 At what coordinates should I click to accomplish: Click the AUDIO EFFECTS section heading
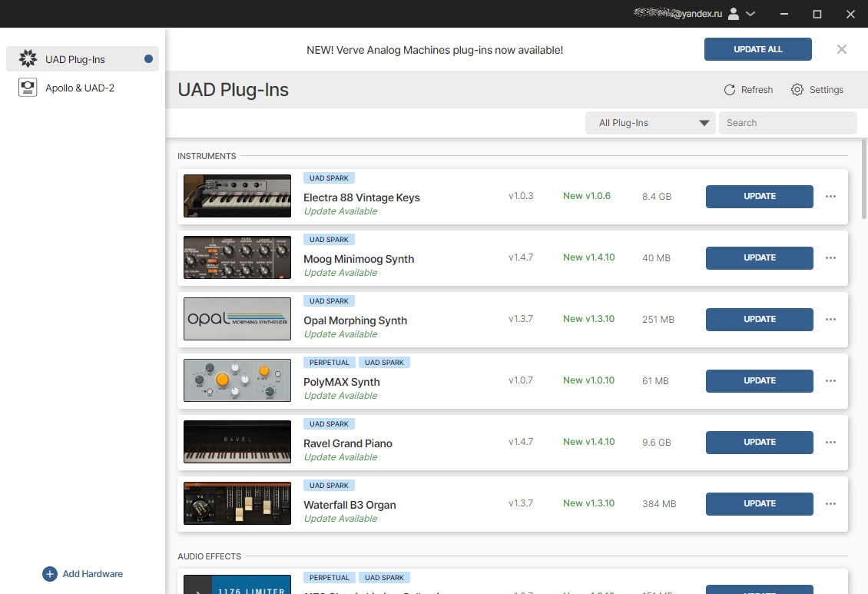(x=209, y=556)
